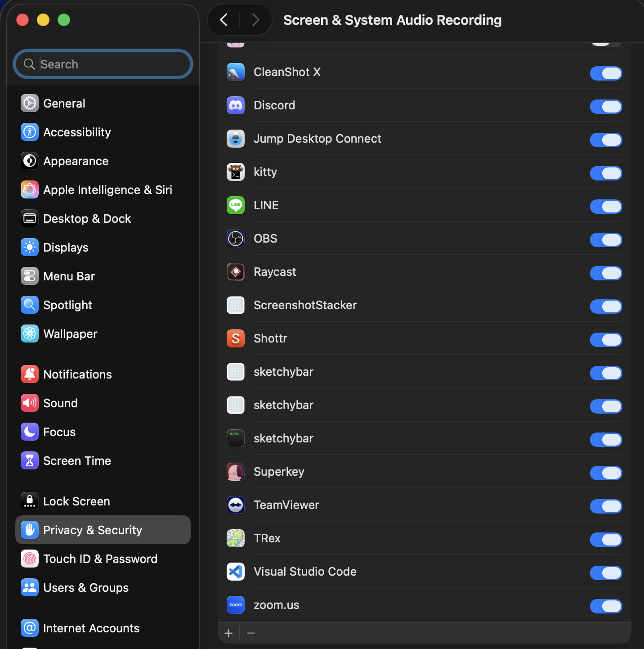Click the back navigation arrow
The width and height of the screenshot is (644, 649).
pos(224,20)
